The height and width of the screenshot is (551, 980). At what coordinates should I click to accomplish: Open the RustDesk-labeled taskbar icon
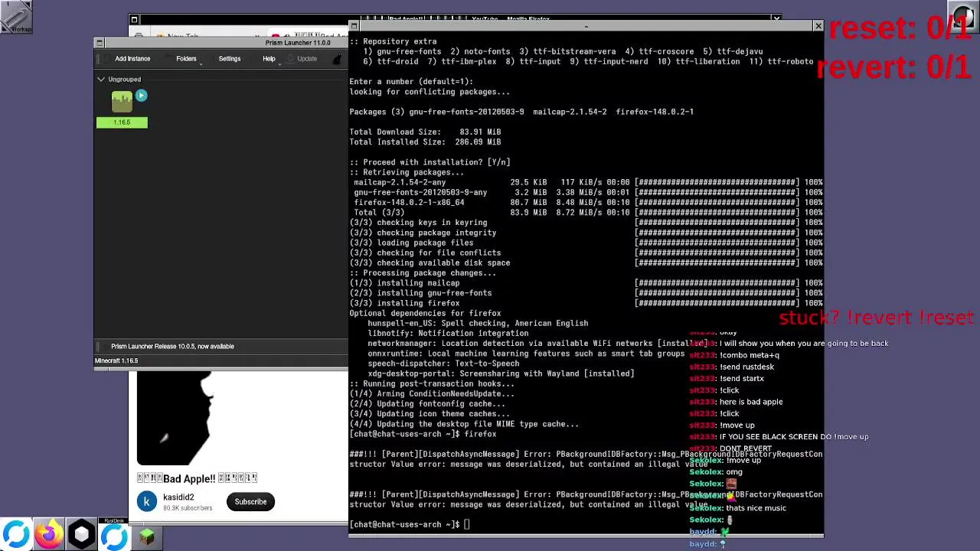[115, 535]
